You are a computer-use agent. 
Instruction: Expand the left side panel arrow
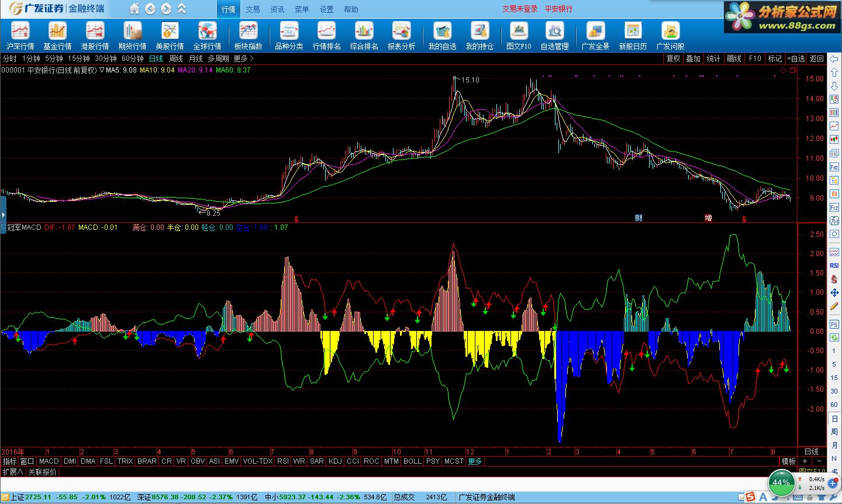pyautogui.click(x=3, y=215)
